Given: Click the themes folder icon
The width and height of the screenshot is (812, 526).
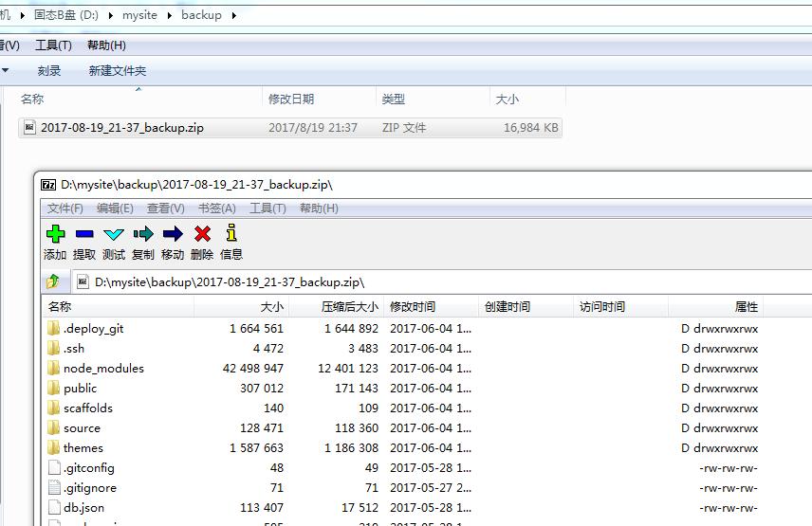Looking at the screenshot, I should (53, 448).
